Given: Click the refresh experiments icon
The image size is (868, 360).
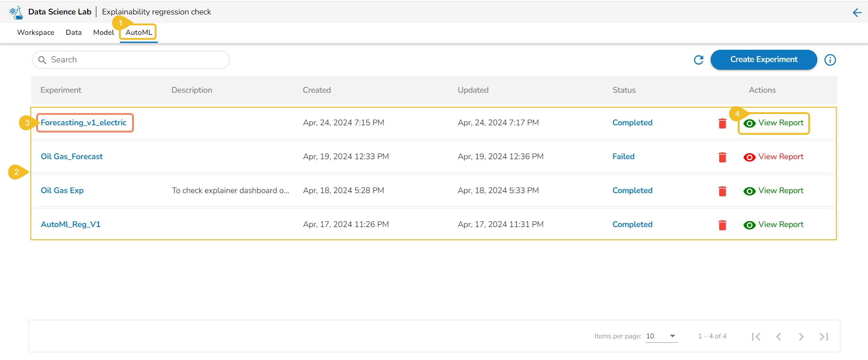Looking at the screenshot, I should point(698,60).
